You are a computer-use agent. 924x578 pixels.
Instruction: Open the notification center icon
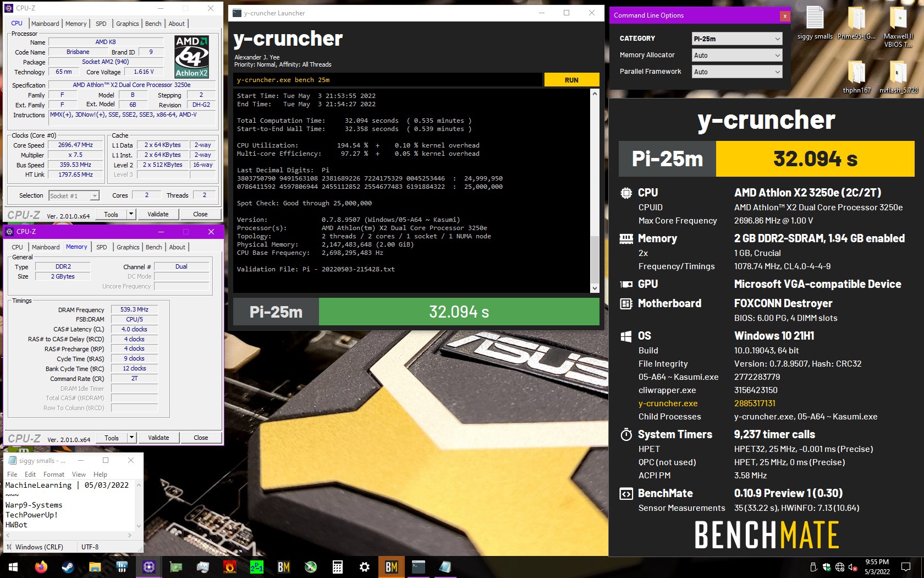(x=905, y=567)
